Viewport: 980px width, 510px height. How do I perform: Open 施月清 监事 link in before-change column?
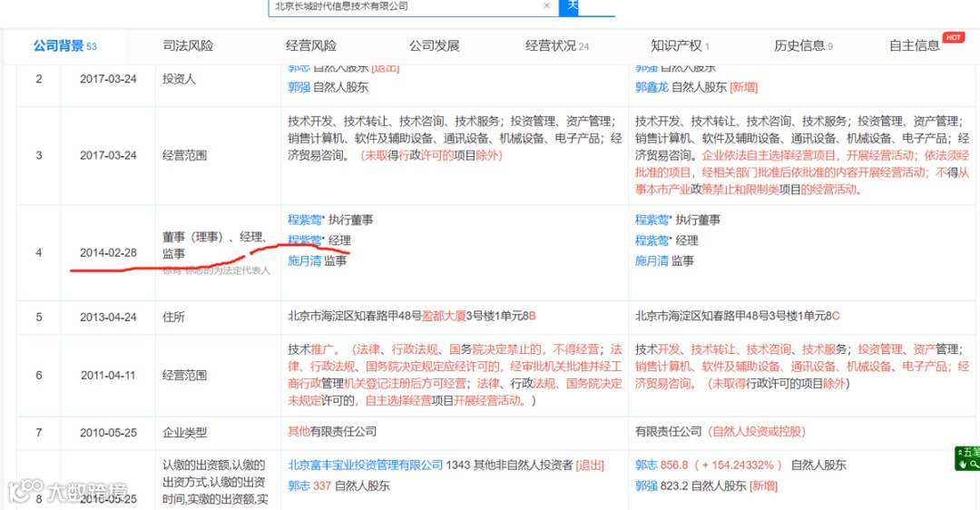304,260
